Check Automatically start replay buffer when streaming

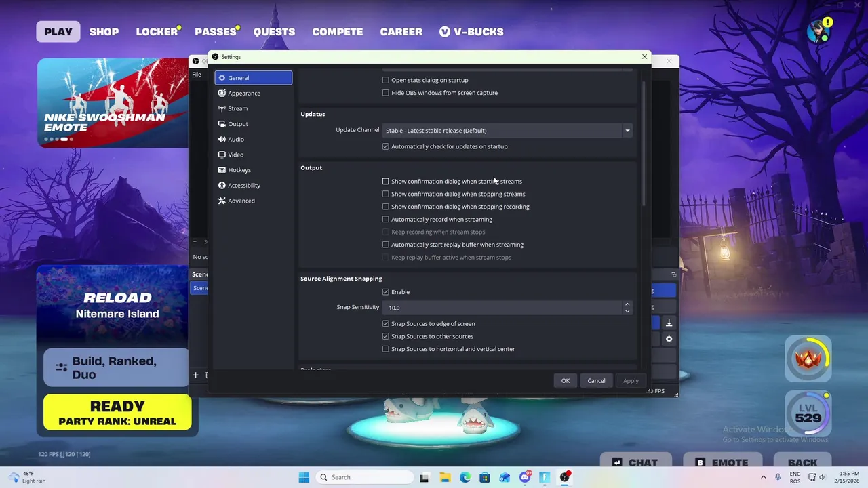386,245
